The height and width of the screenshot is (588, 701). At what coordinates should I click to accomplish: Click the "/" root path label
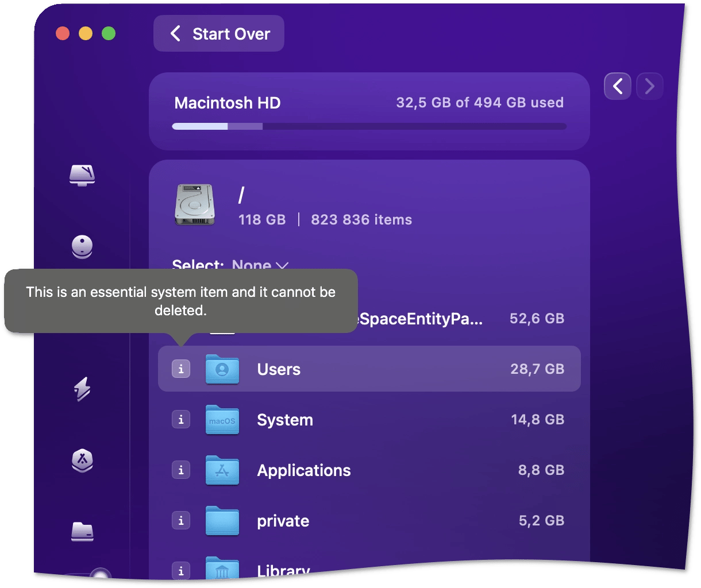241,195
